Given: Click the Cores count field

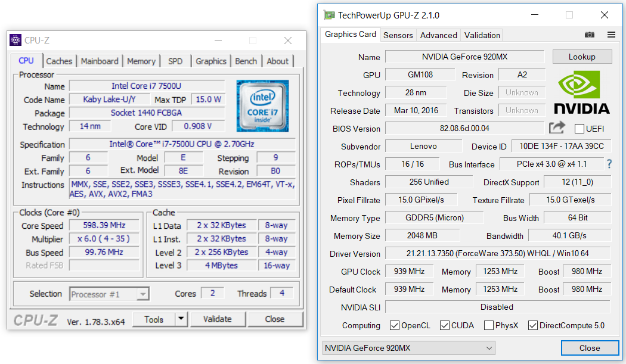Looking at the screenshot, I should coord(212,293).
